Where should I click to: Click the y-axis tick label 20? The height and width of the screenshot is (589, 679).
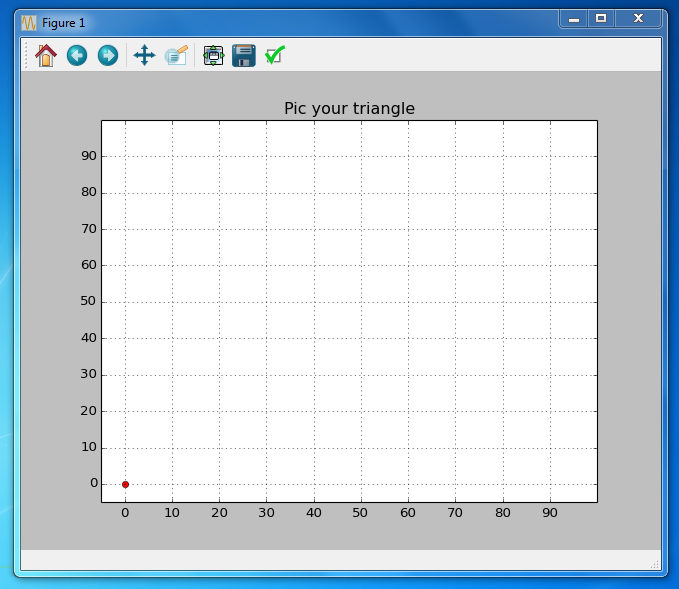click(89, 411)
